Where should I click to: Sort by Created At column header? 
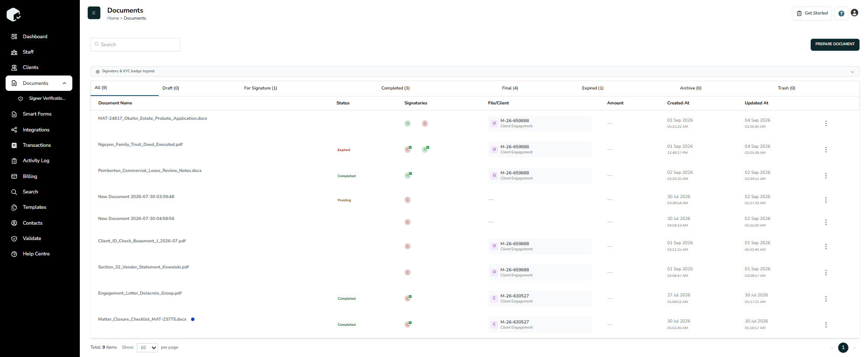pos(678,103)
